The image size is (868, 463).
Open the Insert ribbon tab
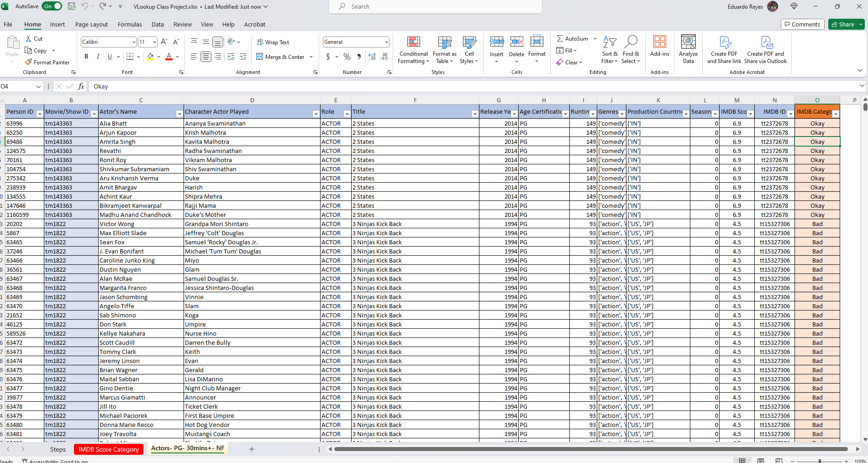[58, 24]
